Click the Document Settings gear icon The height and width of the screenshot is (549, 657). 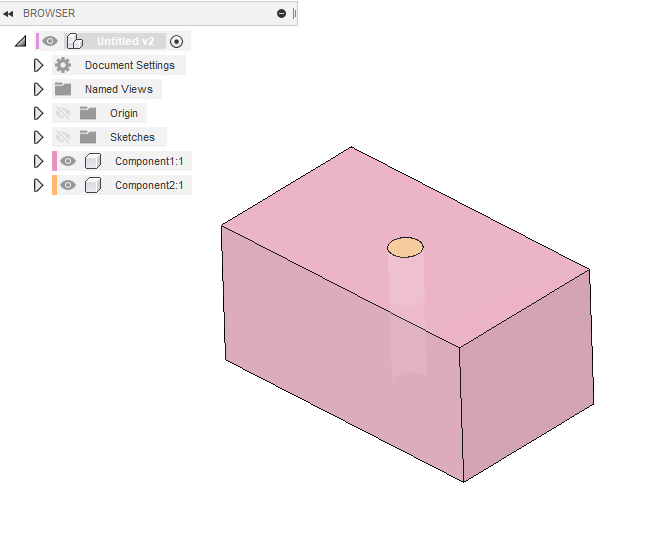click(x=63, y=65)
